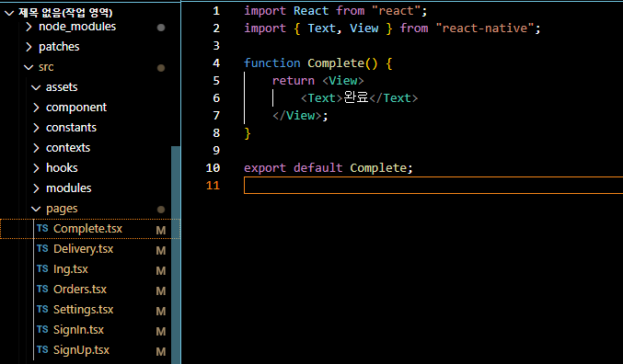The image size is (623, 364).
Task: Click line number 1 in the gutter
Action: click(216, 11)
